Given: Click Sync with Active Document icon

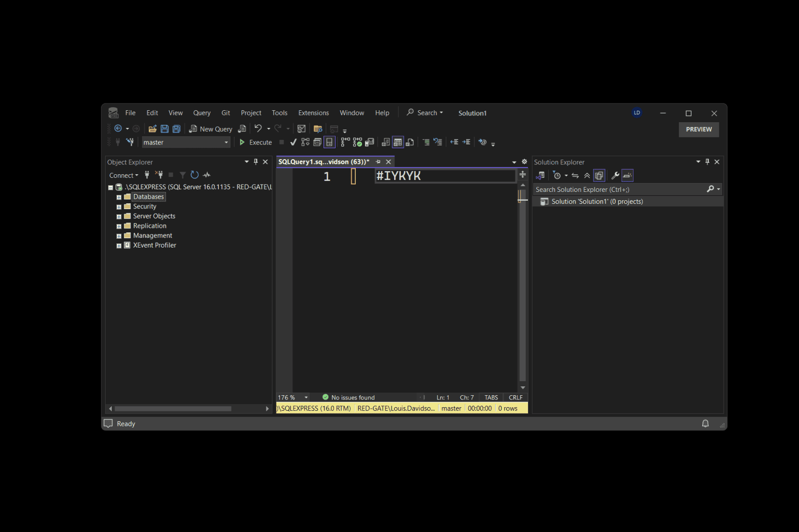Looking at the screenshot, I should (575, 175).
